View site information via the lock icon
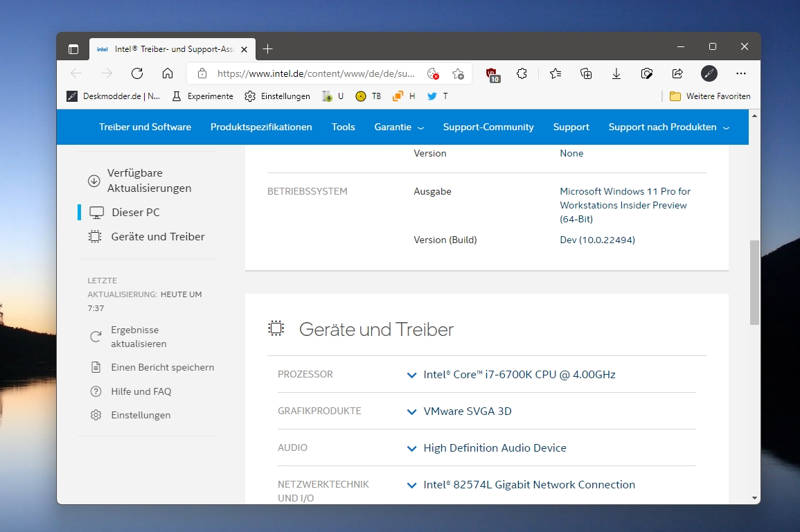800x532 pixels. (x=202, y=73)
